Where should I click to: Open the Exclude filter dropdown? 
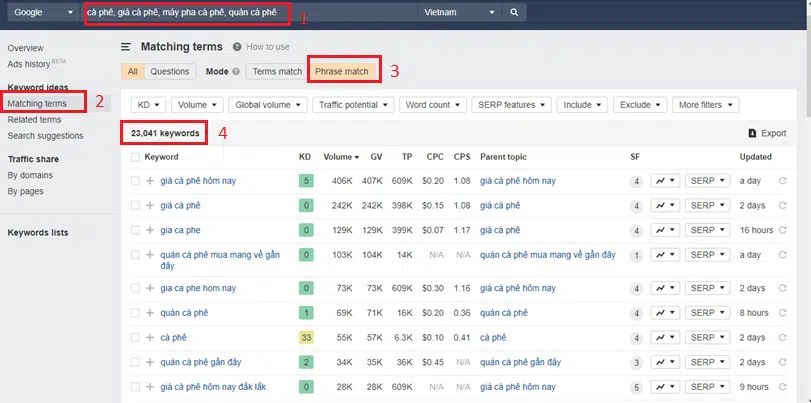[x=640, y=105]
